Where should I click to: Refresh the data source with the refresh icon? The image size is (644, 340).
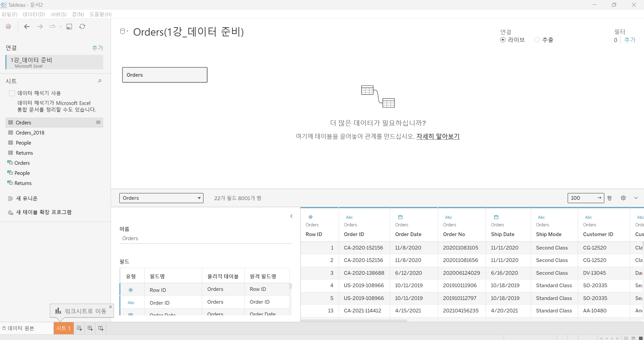[x=82, y=27]
